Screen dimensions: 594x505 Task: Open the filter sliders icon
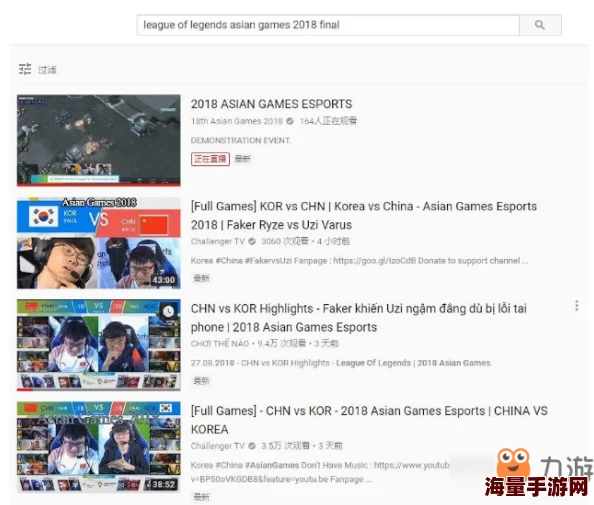pyautogui.click(x=25, y=69)
